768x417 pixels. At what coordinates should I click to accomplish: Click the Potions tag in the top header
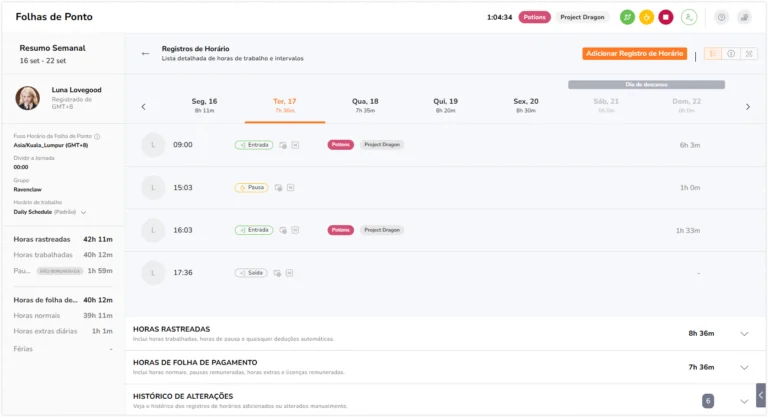click(534, 17)
